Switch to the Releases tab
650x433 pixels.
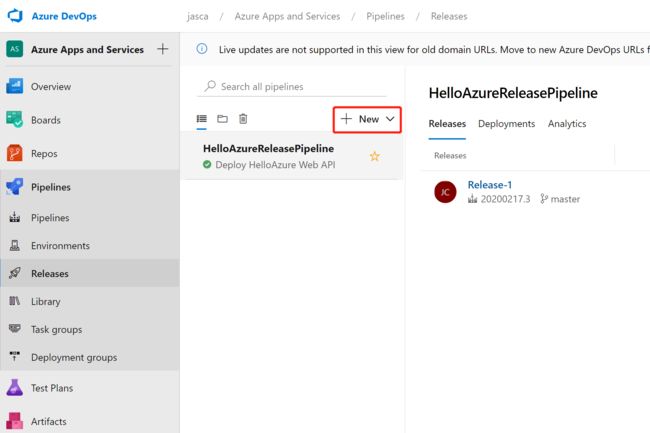pyautogui.click(x=447, y=123)
